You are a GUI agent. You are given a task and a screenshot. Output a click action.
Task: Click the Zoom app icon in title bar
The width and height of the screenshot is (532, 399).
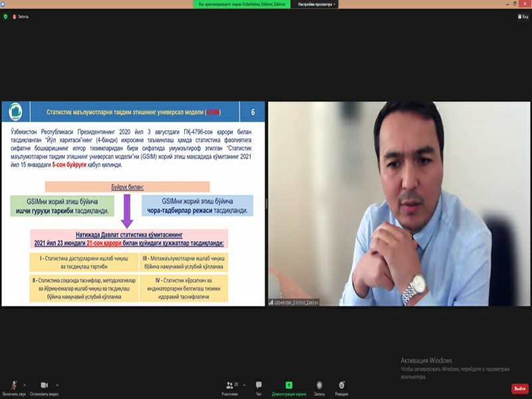pyautogui.click(x=3, y=4)
